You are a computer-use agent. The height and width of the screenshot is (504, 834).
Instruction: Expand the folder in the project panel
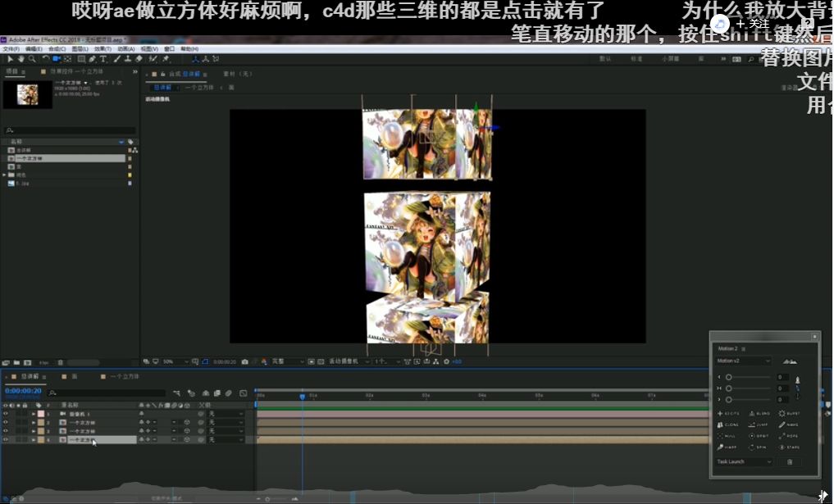[5, 175]
